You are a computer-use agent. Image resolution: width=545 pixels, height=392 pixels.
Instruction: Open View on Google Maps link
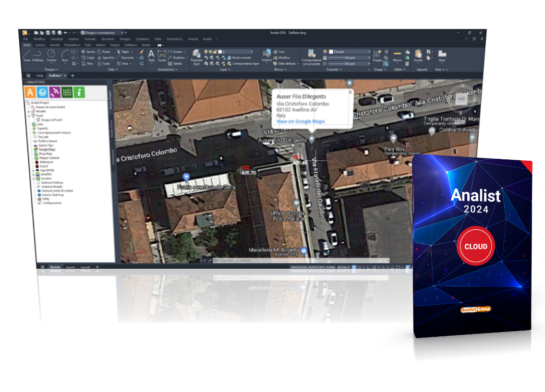300,121
